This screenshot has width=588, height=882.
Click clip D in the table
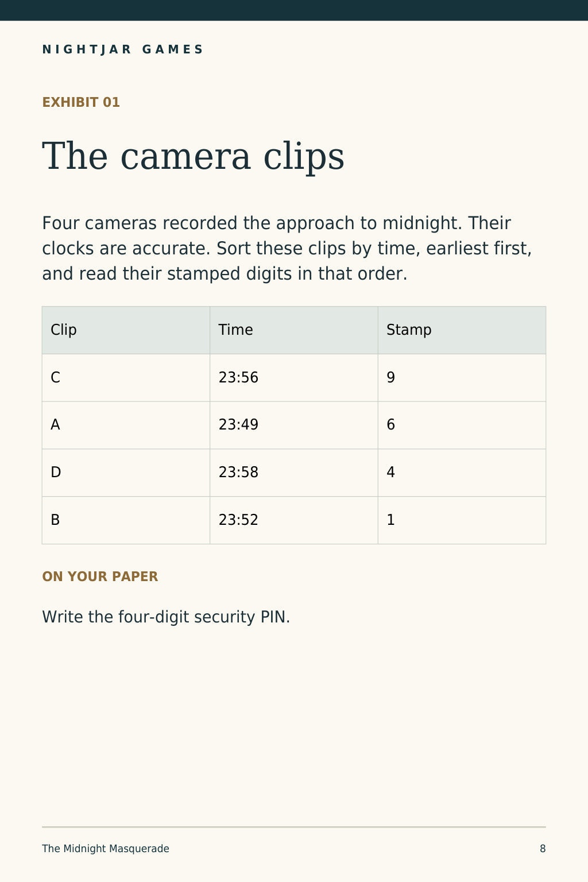[126, 473]
